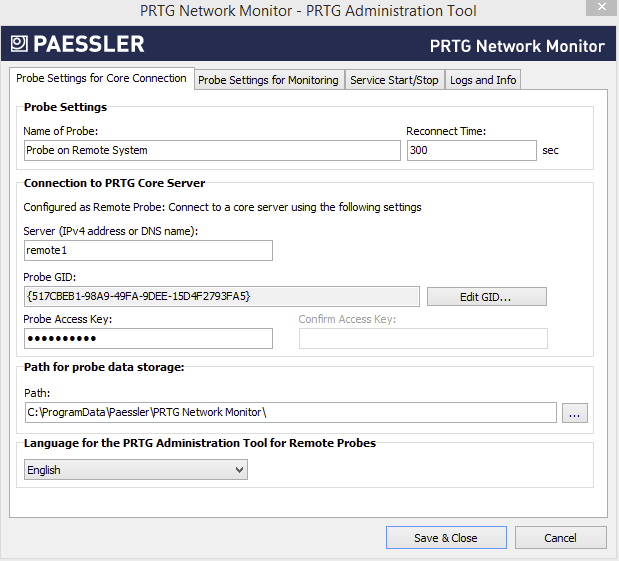The height and width of the screenshot is (561, 619).
Task: Click the Cancel button
Action: [x=560, y=538]
